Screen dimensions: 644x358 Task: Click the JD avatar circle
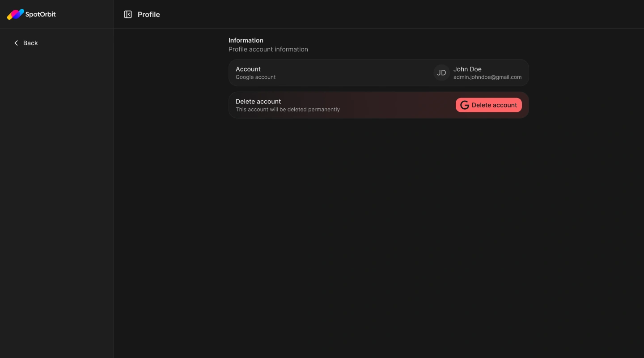point(441,72)
